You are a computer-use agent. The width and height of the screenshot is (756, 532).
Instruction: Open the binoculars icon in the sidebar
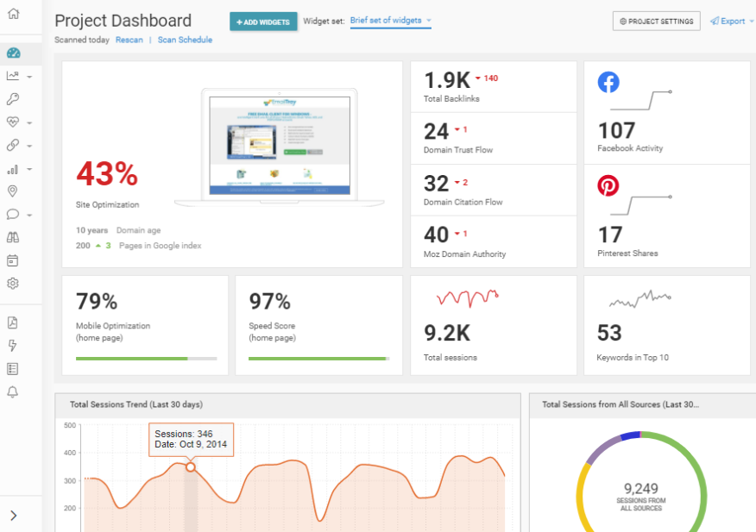click(13, 238)
